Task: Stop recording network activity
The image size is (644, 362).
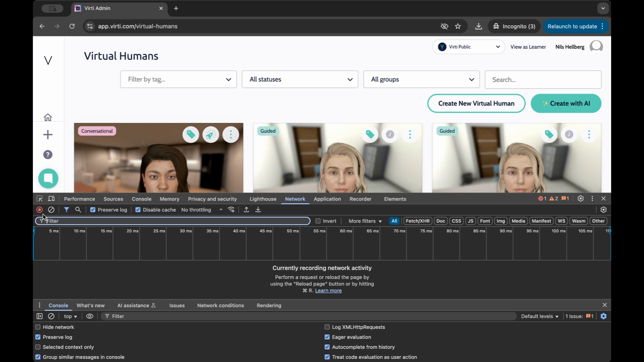Action: click(40, 210)
